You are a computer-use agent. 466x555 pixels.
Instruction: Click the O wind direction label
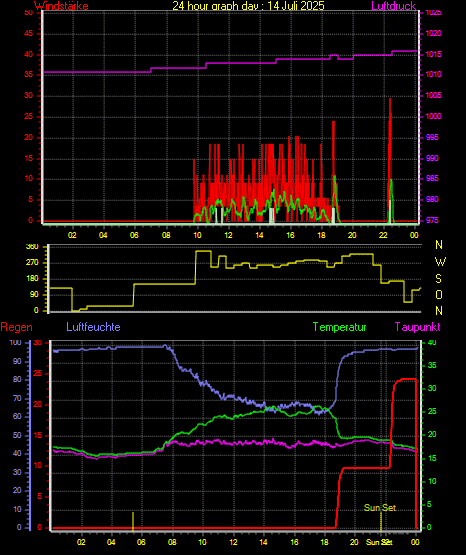pos(439,294)
